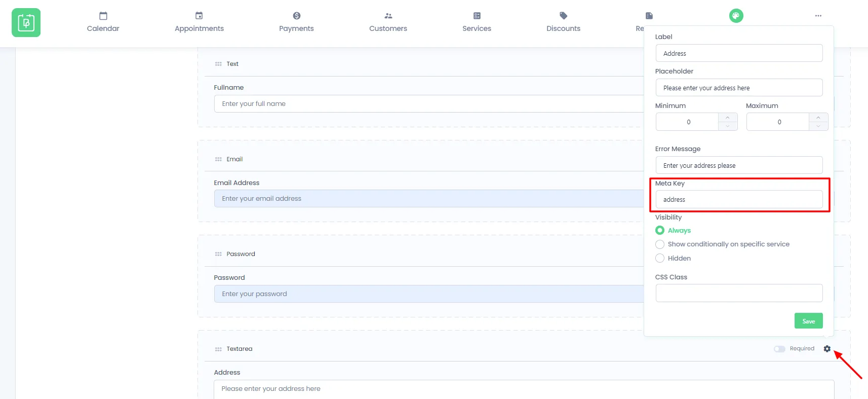
Task: Click the drag handle beside Password
Action: pos(218,254)
